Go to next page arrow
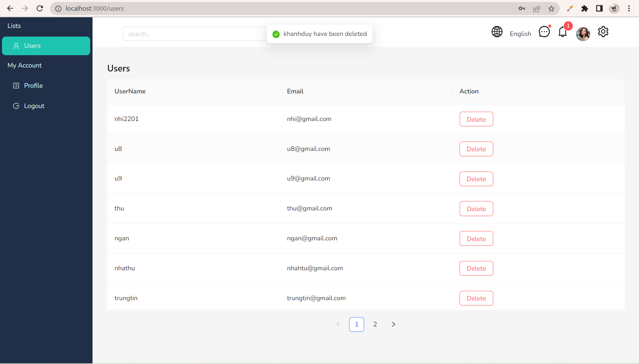639x364 pixels. coord(393,324)
